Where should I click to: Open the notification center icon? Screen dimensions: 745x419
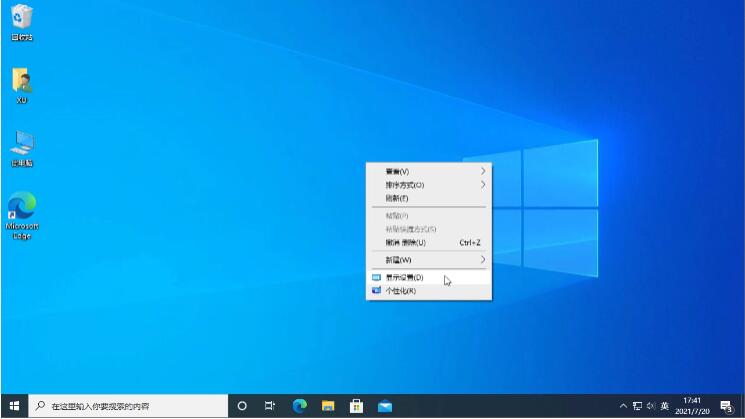click(726, 406)
